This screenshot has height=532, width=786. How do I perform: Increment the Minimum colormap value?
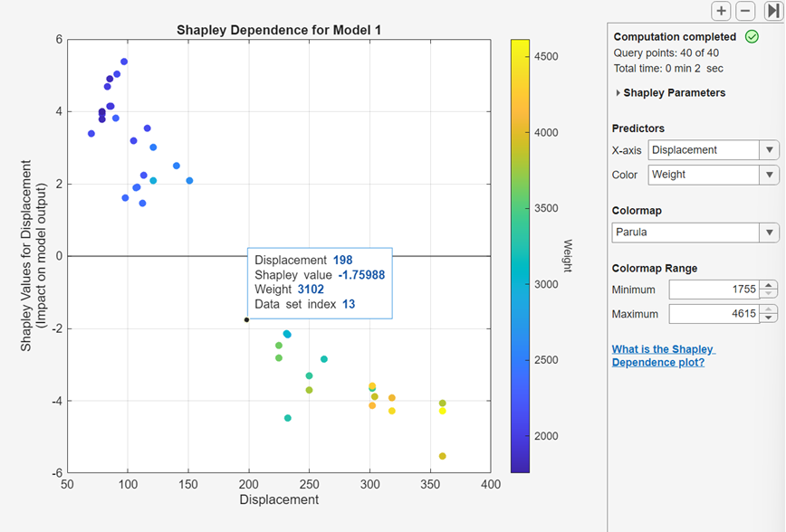[768, 288]
